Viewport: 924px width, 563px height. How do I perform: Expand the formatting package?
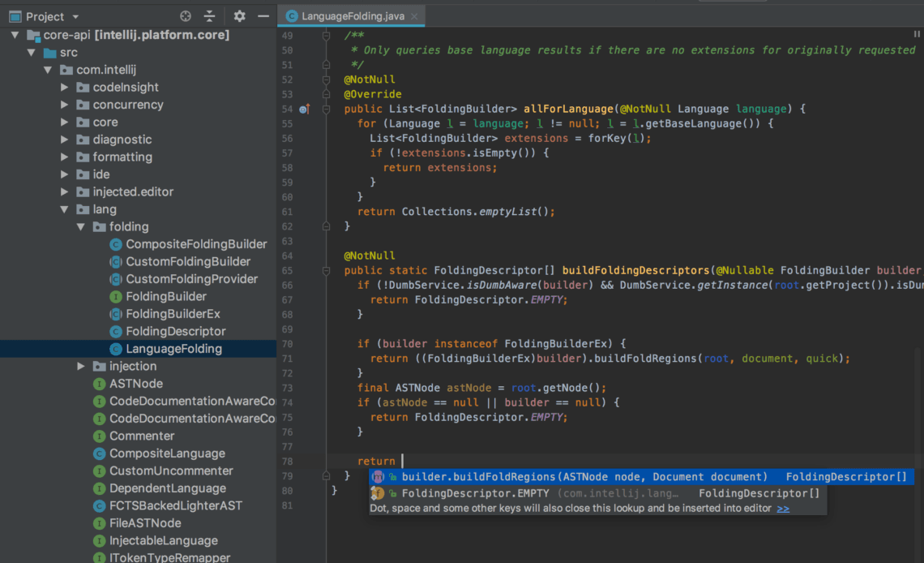pos(64,157)
